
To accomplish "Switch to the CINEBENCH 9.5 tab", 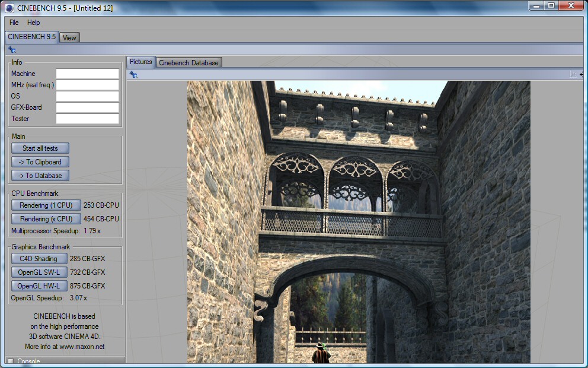I will pyautogui.click(x=32, y=37).
